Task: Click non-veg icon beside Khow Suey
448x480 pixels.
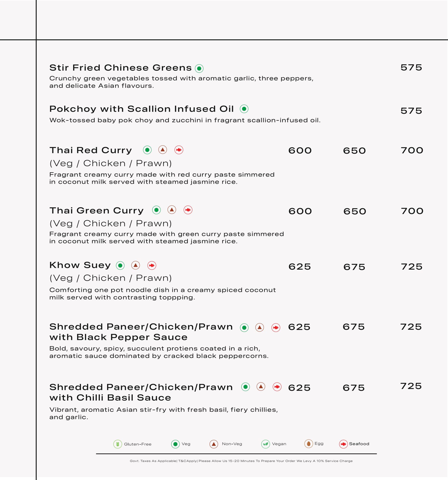Action: (136, 265)
